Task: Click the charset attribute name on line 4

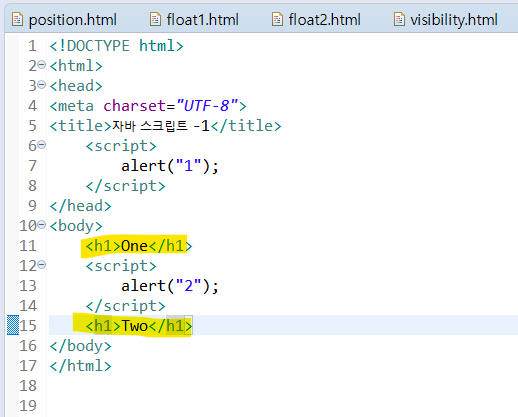Action: click(135, 106)
